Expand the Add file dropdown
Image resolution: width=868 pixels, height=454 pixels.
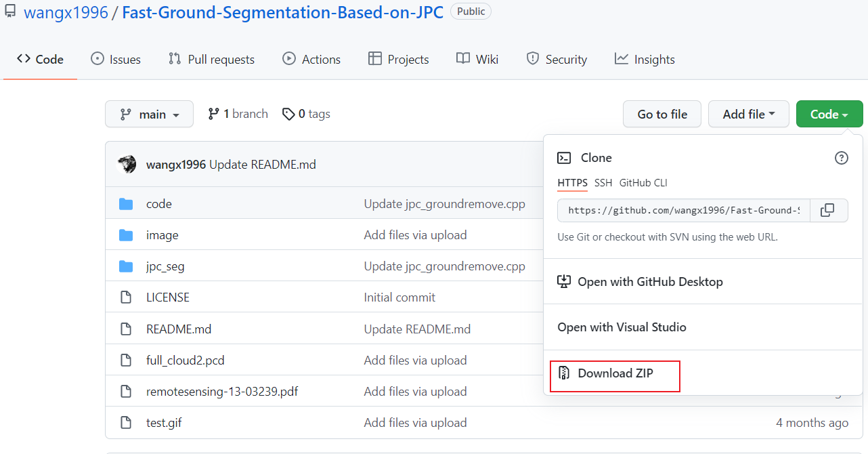click(x=748, y=114)
